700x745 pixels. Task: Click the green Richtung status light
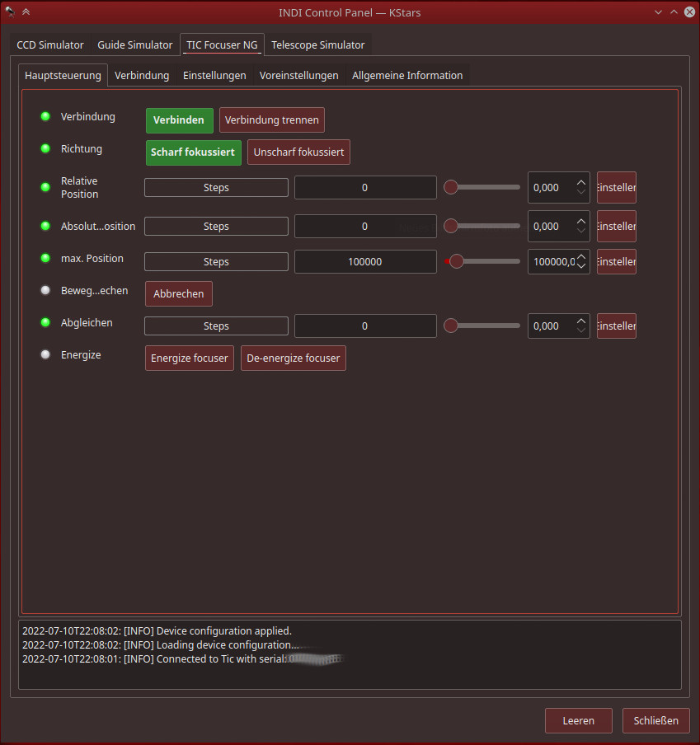coord(45,149)
